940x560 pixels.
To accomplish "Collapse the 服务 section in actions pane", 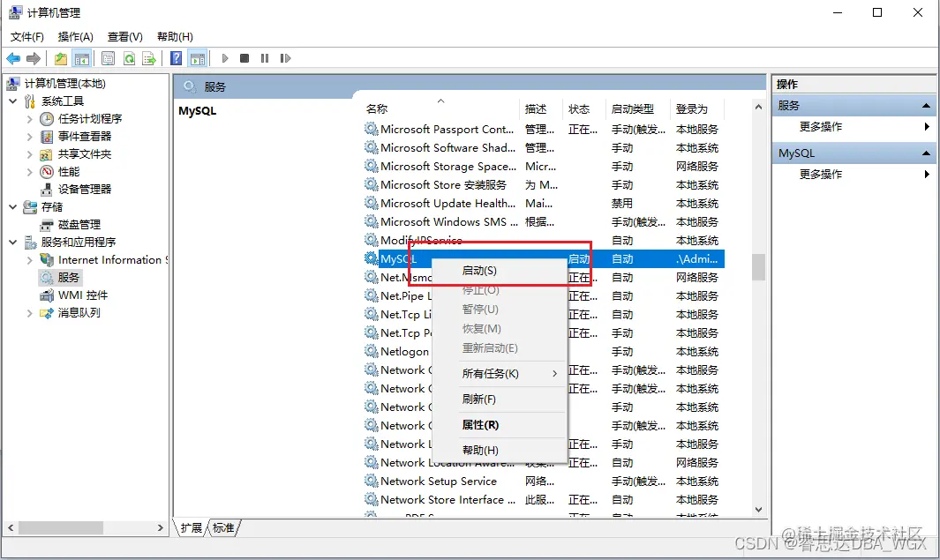I will (x=926, y=106).
